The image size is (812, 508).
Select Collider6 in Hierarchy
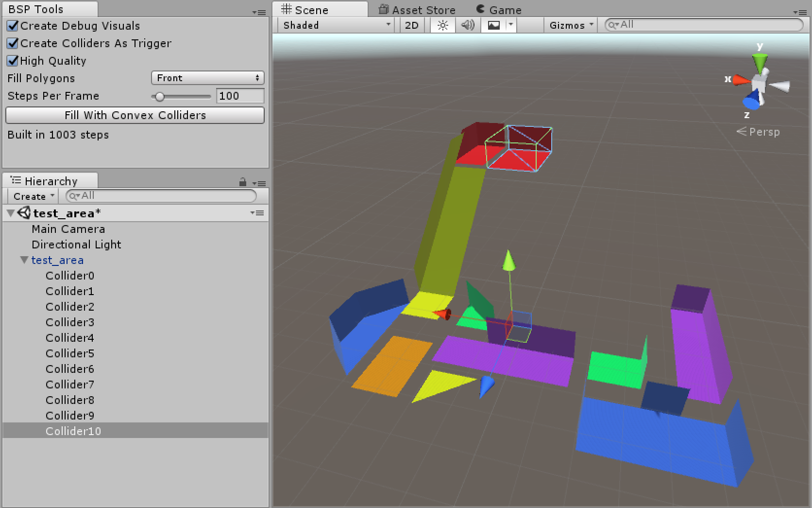[x=135, y=369]
